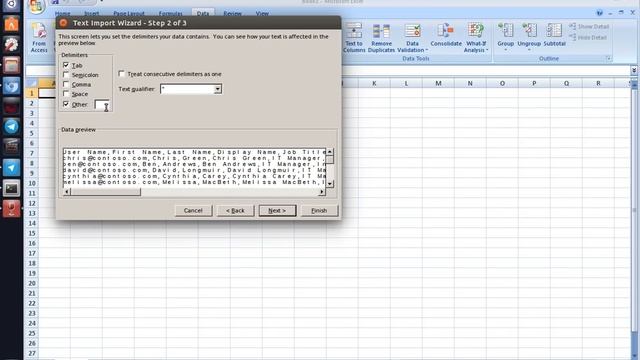The width and height of the screenshot is (640, 360).
Task: Open Terminal from the dock
Action: pos(11,188)
